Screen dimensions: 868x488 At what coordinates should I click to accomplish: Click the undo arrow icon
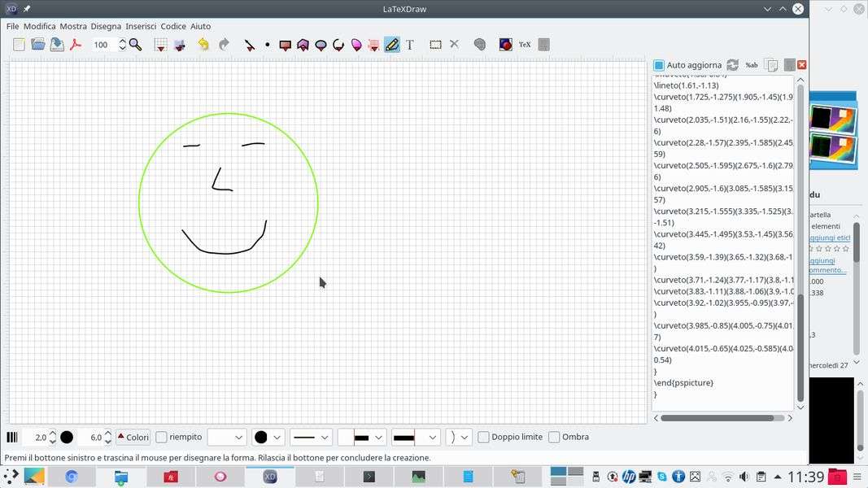point(203,45)
